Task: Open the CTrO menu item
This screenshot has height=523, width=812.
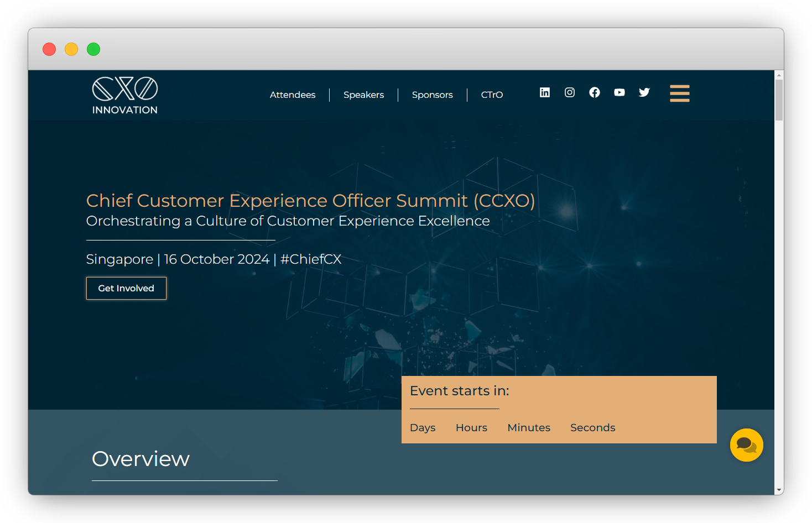Action: (492, 95)
